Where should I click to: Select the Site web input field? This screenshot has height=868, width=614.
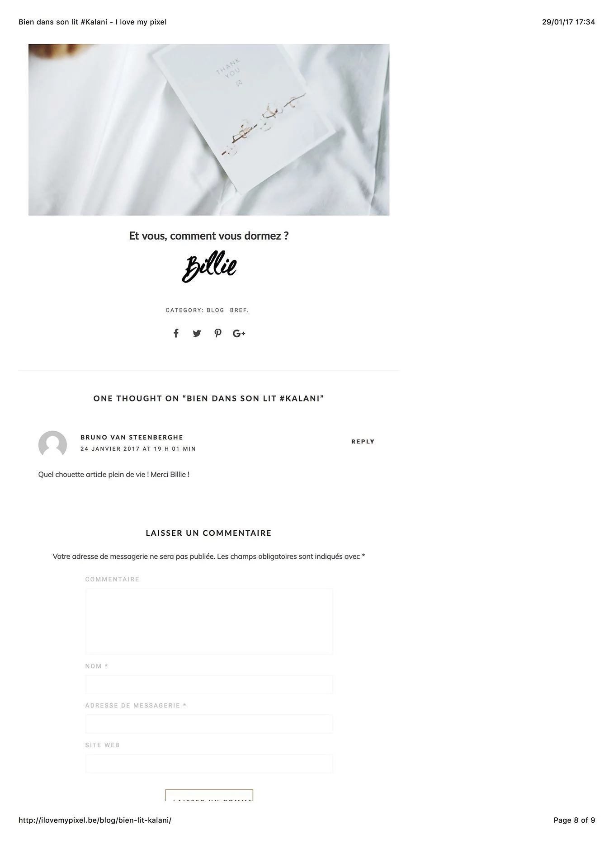pos(209,764)
